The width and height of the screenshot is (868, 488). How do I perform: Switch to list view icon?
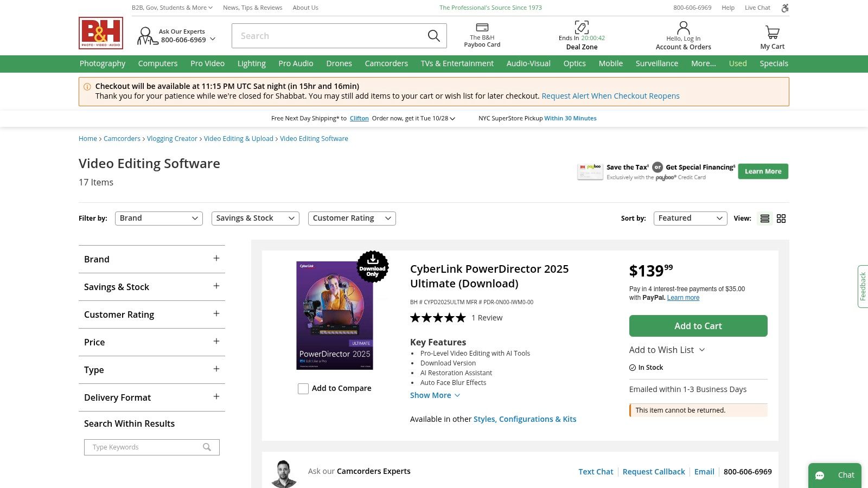tap(765, 219)
